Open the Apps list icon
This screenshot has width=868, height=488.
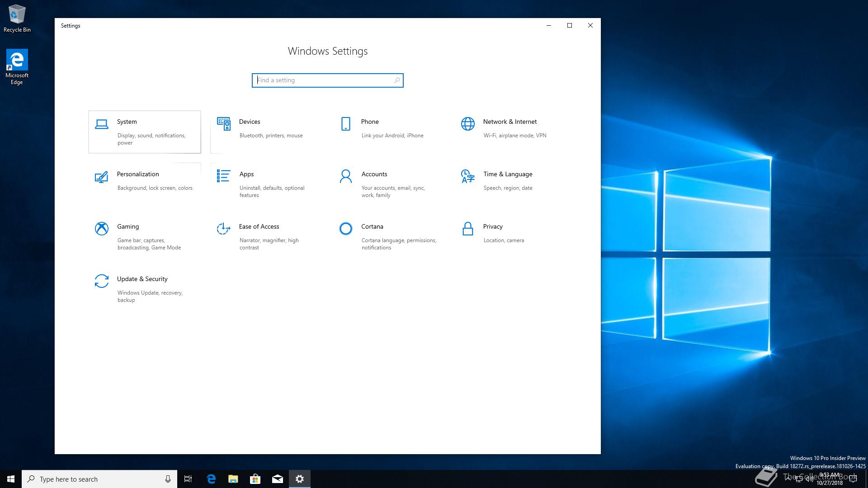point(224,176)
